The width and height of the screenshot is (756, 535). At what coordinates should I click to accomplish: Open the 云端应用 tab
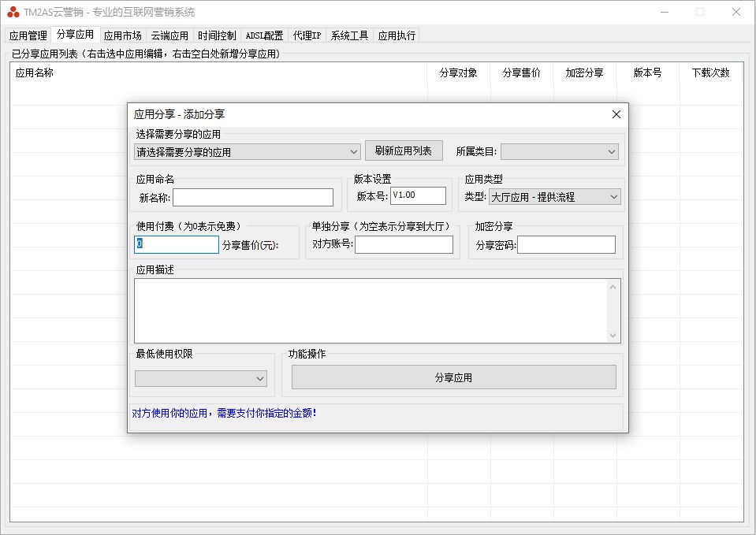coord(169,35)
